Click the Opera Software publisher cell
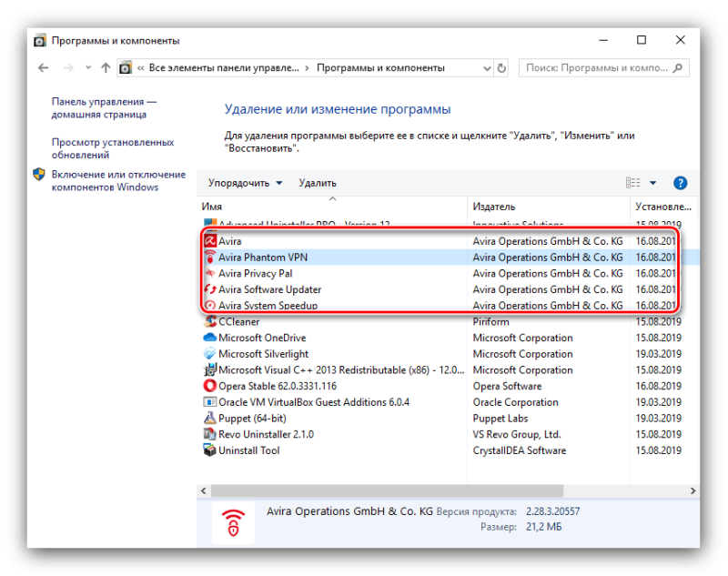The image size is (728, 576). 507,386
